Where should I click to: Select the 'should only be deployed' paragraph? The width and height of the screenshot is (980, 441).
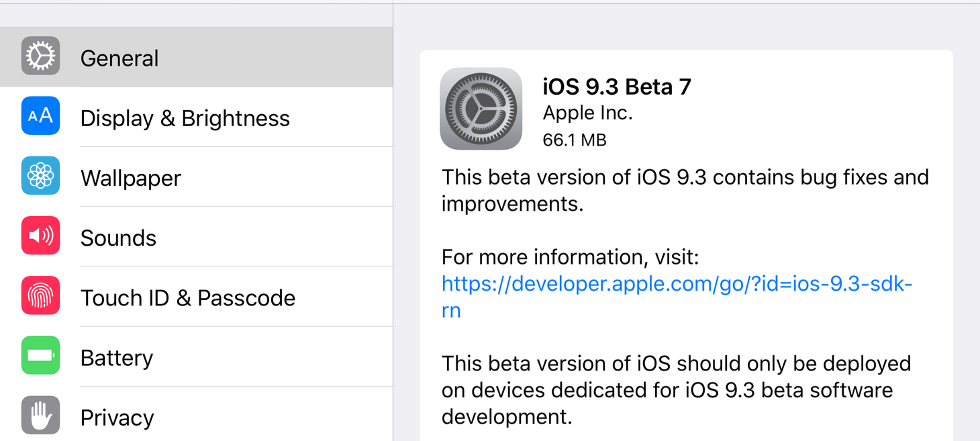click(676, 390)
